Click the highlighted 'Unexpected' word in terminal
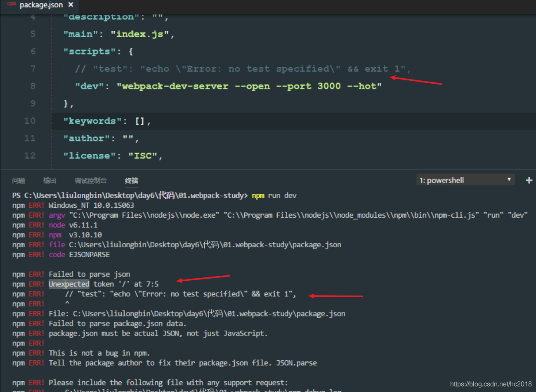 69,284
